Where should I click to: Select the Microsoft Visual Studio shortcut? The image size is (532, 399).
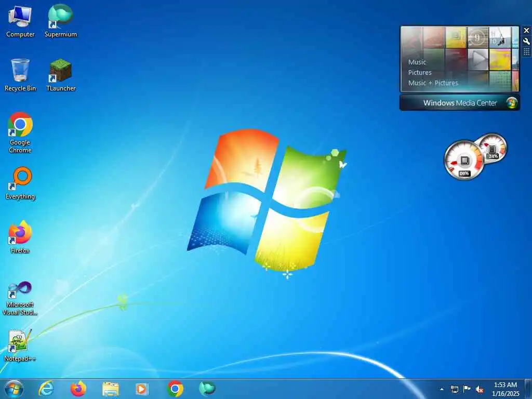point(20,299)
